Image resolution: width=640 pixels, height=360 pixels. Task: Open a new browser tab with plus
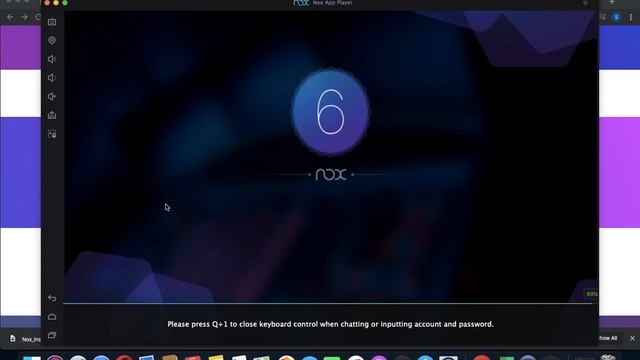(x=611, y=2)
